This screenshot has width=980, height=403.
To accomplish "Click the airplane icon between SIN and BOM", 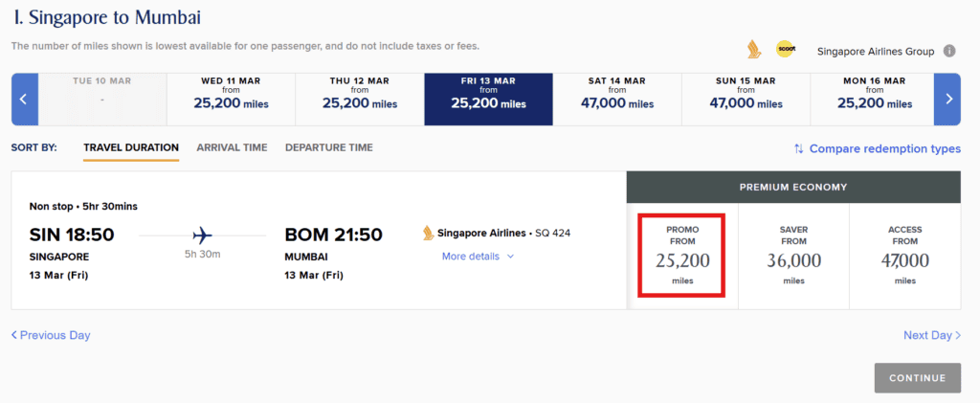I will tap(202, 235).
